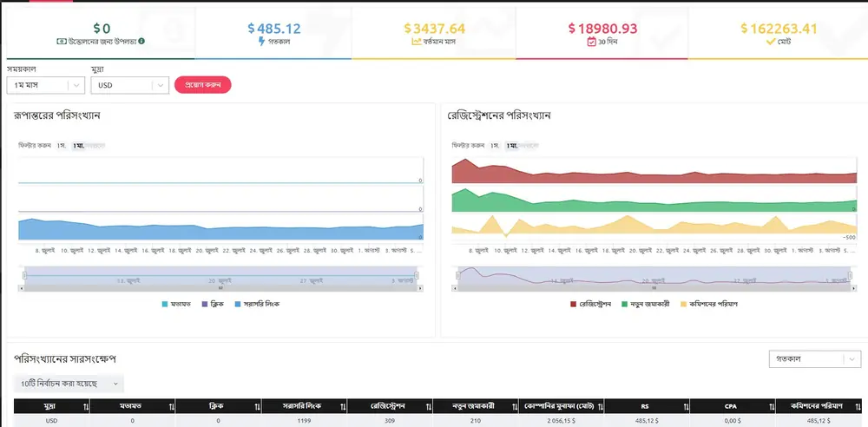The image size is (868, 427).
Task: Click right range handle of conversion chart navigator
Action: click(x=417, y=275)
